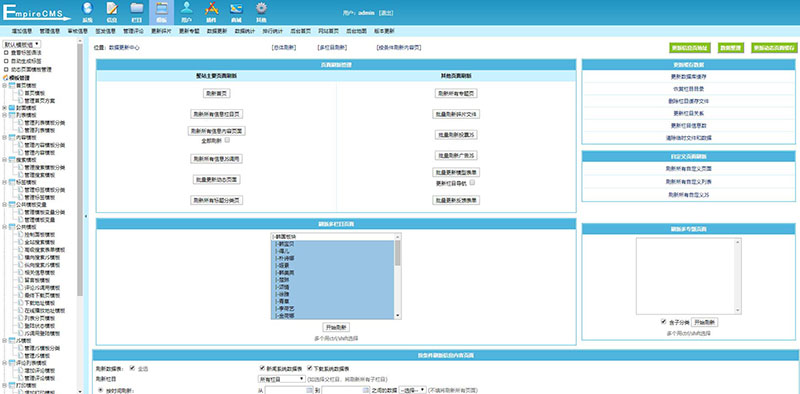Open 管理首页方案 in the tree
Image resolution: width=800 pixels, height=394 pixels.
(39, 101)
